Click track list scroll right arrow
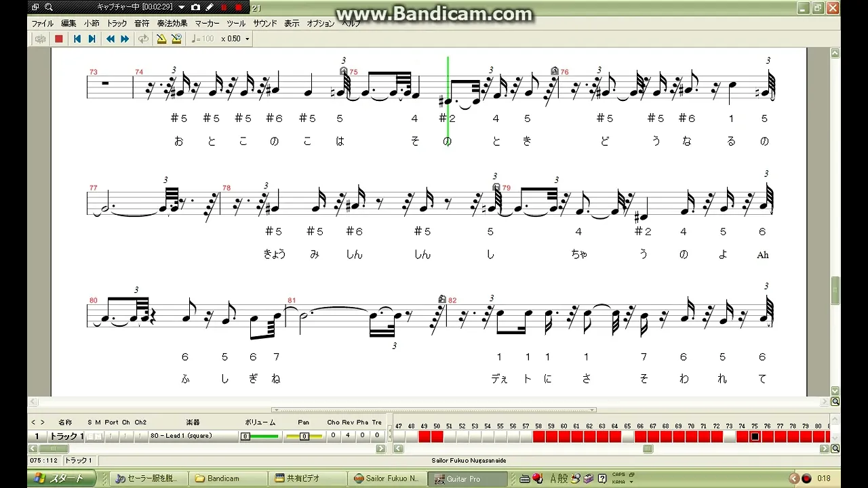 point(380,449)
